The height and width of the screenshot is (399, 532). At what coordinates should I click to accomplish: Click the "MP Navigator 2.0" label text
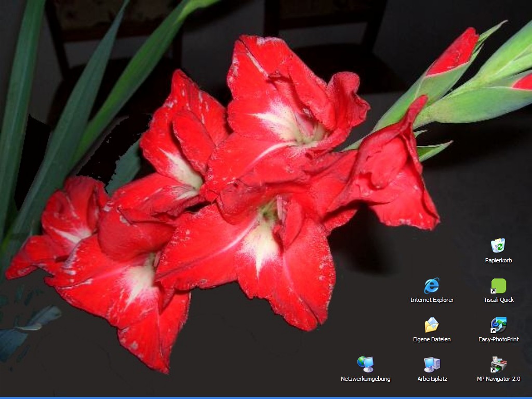(498, 379)
